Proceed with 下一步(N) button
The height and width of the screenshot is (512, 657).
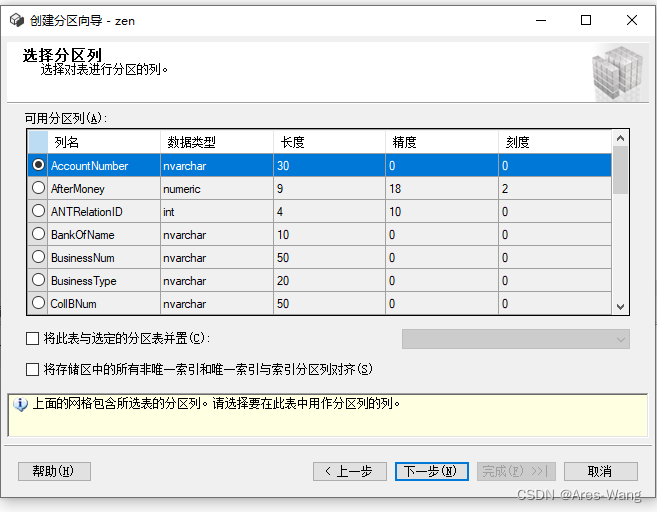432,471
